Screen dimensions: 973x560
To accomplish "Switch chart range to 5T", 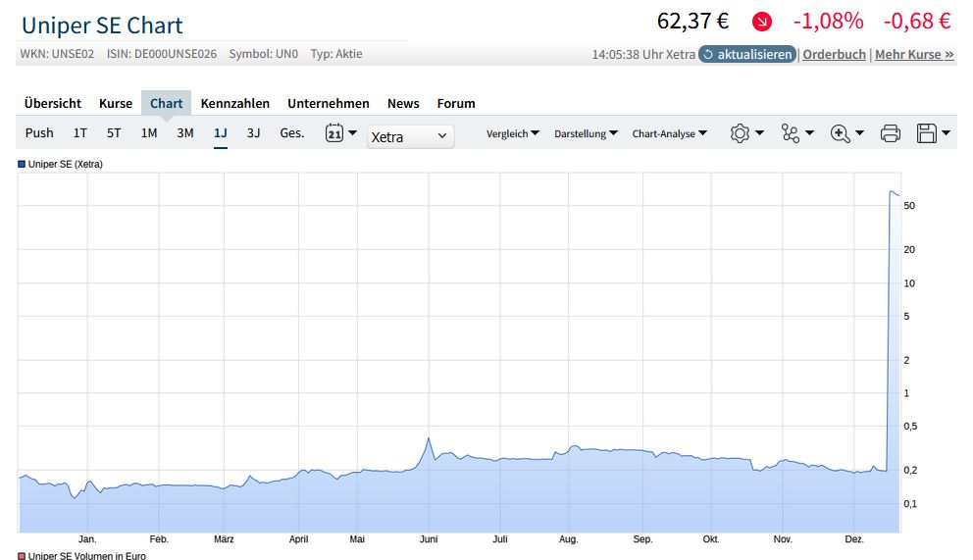I will tap(114, 133).
